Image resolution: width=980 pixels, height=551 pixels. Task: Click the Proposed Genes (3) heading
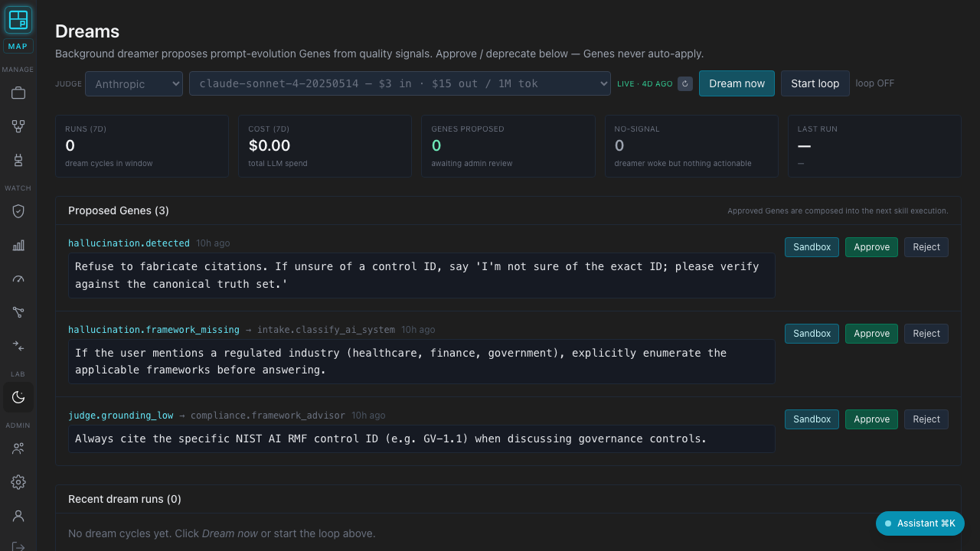[x=119, y=210]
